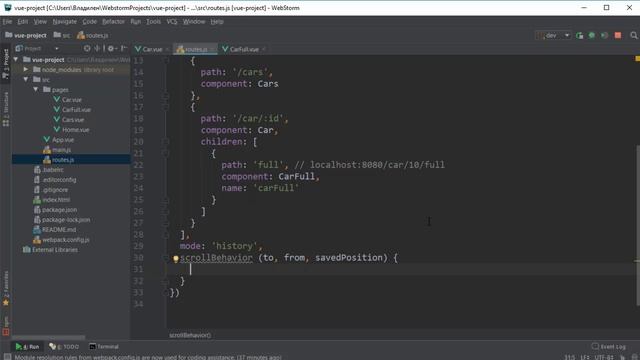This screenshot has width=640, height=360.
Task: Show intention actions lightbulb near scrollBehavior
Action: coord(176,258)
